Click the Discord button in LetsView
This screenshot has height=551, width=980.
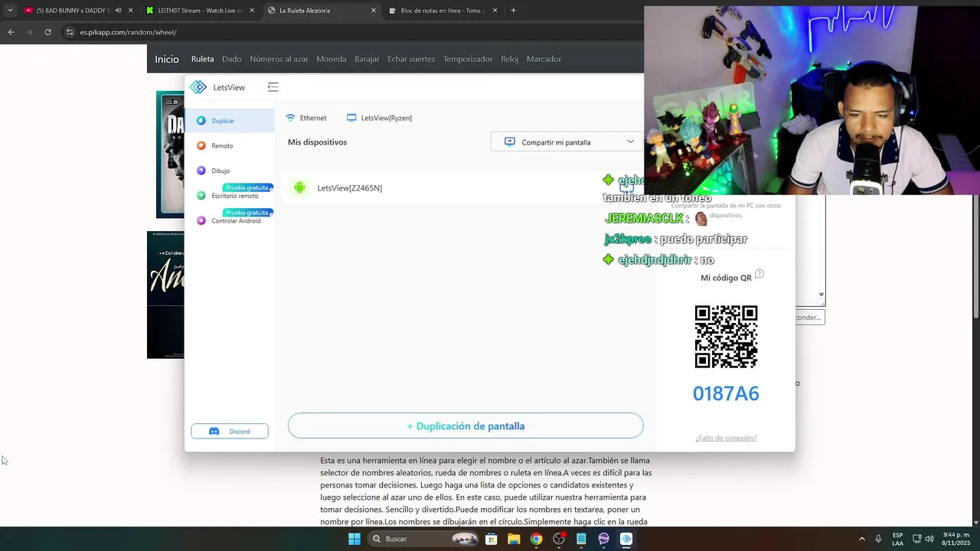pos(230,431)
